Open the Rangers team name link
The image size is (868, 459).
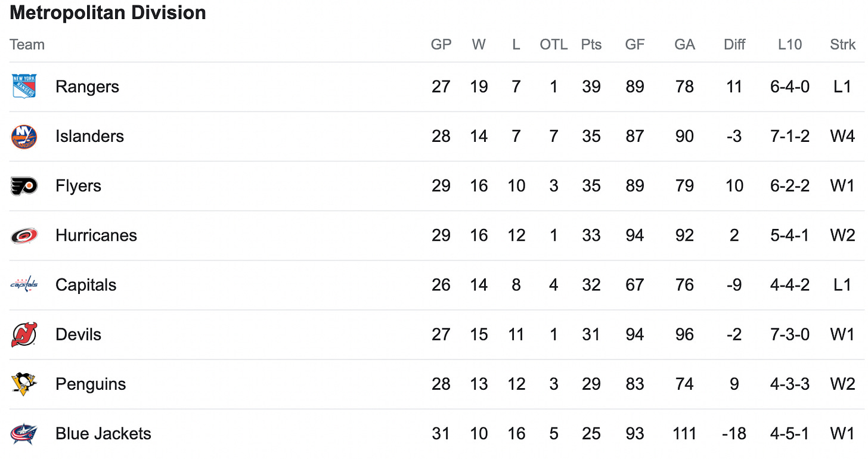(x=87, y=87)
